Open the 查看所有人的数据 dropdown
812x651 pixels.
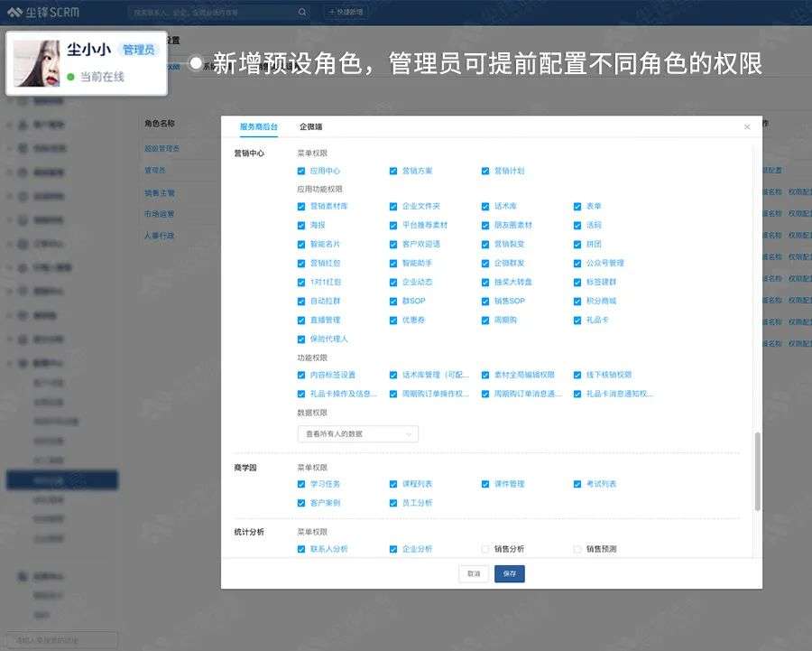pos(358,433)
